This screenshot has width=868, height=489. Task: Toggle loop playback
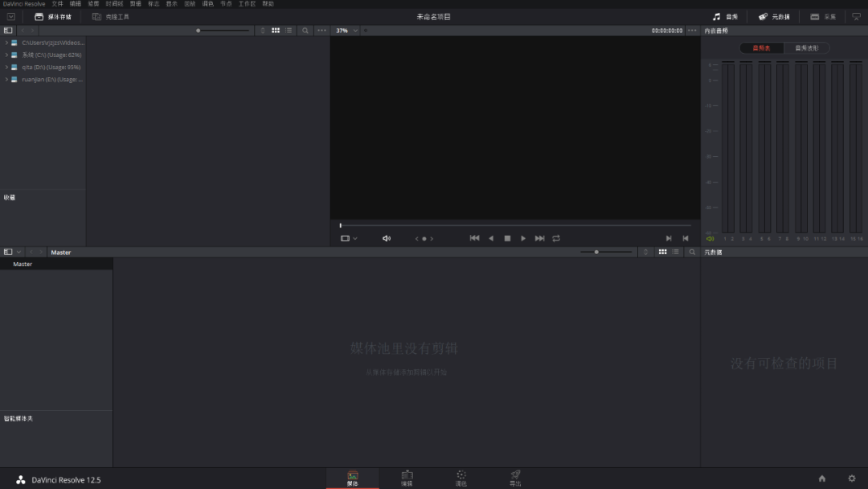coord(556,238)
